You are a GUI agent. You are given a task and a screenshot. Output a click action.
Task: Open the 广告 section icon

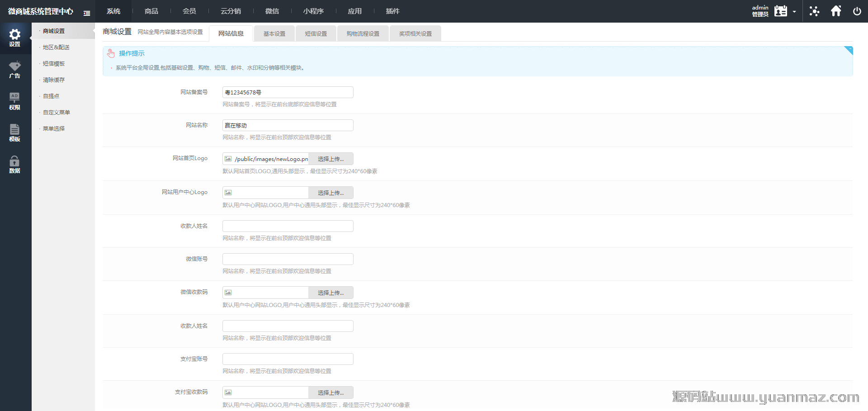pyautogui.click(x=15, y=66)
